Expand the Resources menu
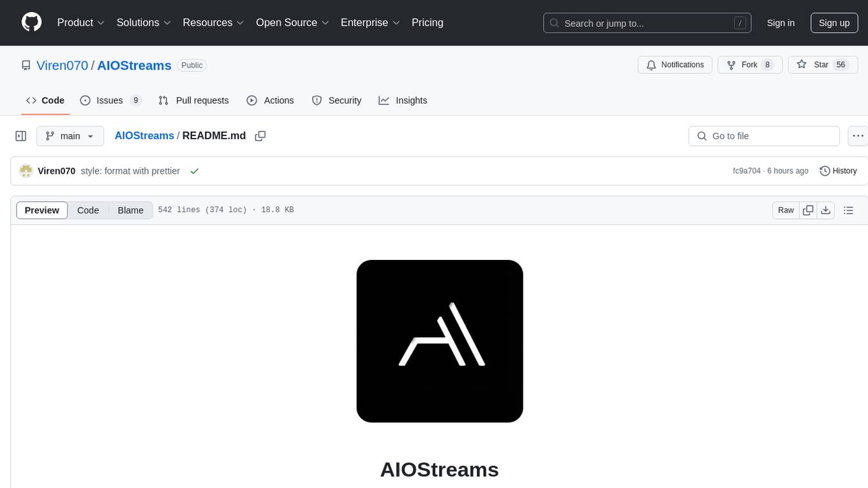The height and width of the screenshot is (488, 868). point(213,22)
